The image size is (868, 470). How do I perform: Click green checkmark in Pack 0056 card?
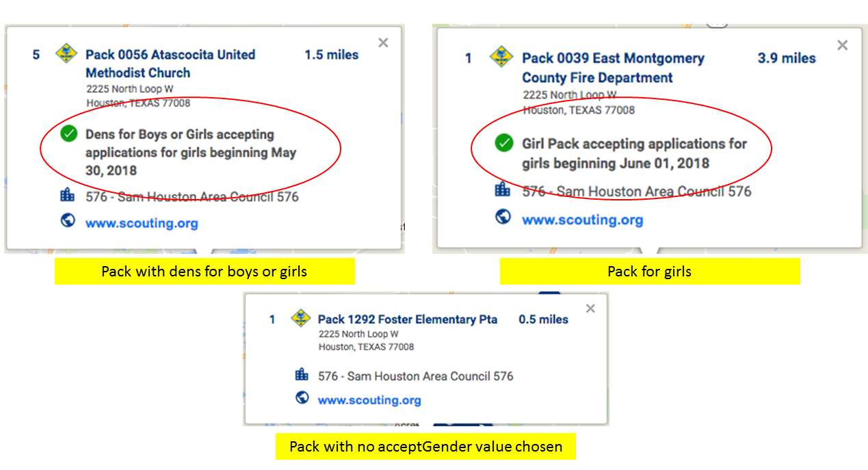pos(68,134)
